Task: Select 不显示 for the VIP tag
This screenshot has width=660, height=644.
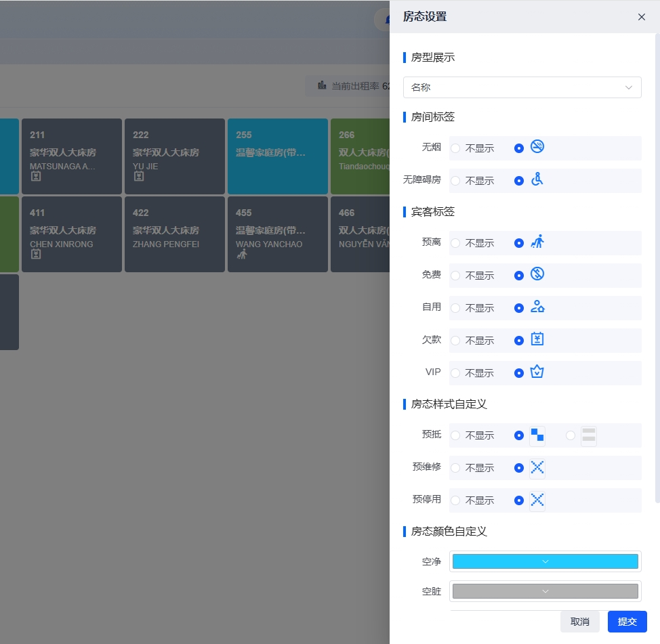Action: click(456, 373)
